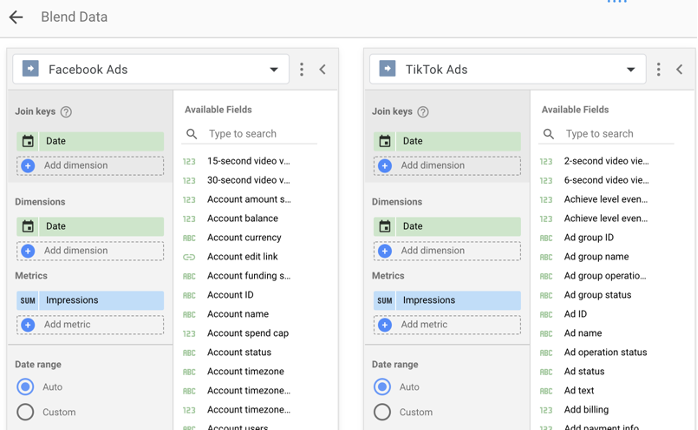The height and width of the screenshot is (430, 698).
Task: Click calendar icon on Facebook Date dimension
Action: coord(28,227)
